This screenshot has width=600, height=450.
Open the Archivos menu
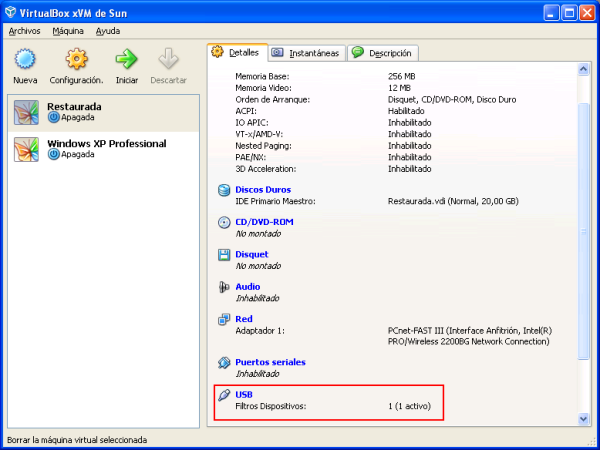click(x=23, y=31)
